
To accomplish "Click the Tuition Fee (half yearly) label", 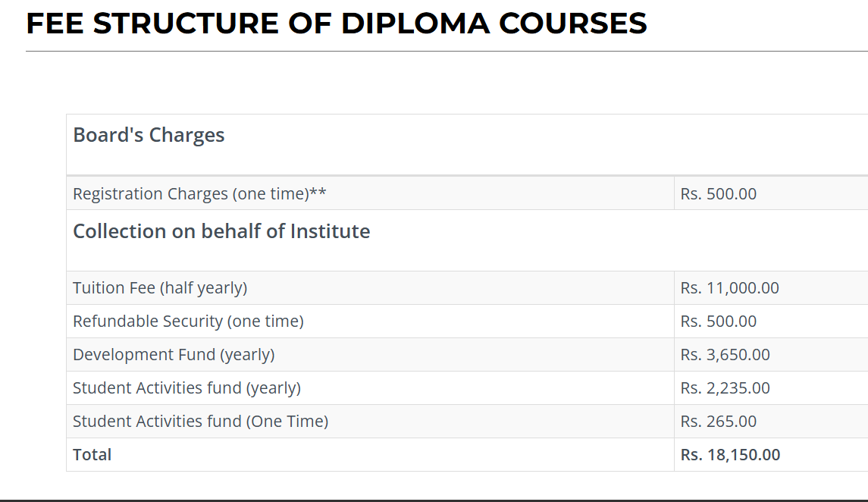I will 160,288.
